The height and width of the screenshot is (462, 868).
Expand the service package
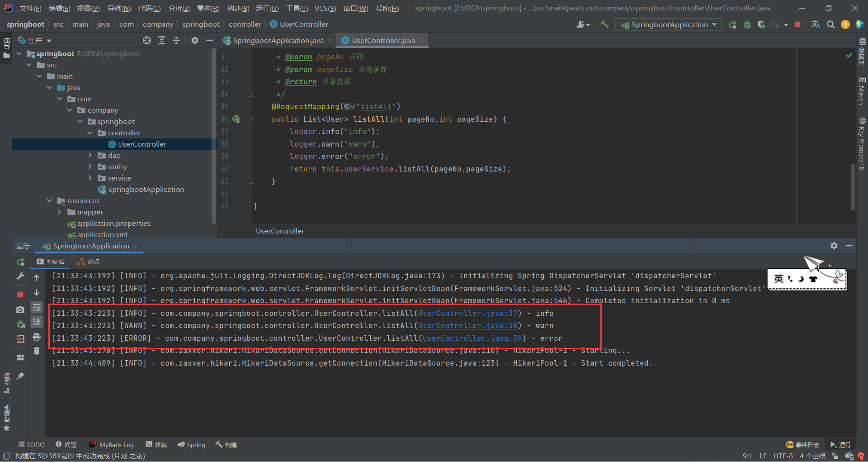coord(90,178)
